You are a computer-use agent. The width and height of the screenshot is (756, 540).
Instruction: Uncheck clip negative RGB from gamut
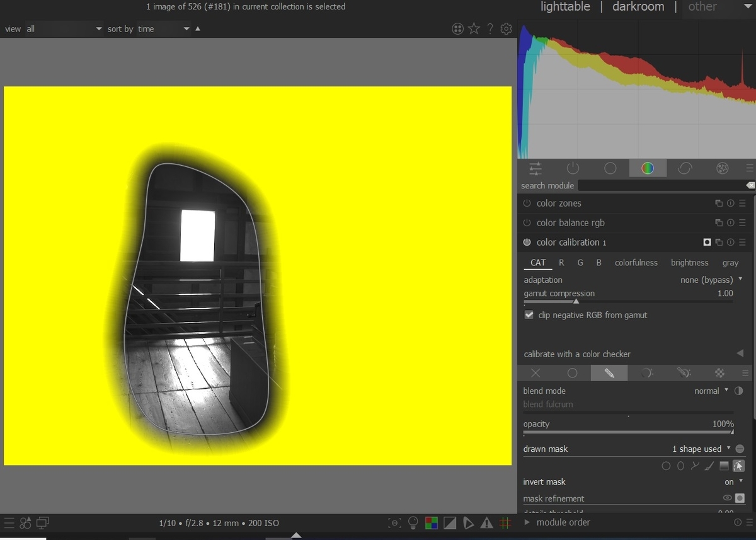[x=529, y=315]
